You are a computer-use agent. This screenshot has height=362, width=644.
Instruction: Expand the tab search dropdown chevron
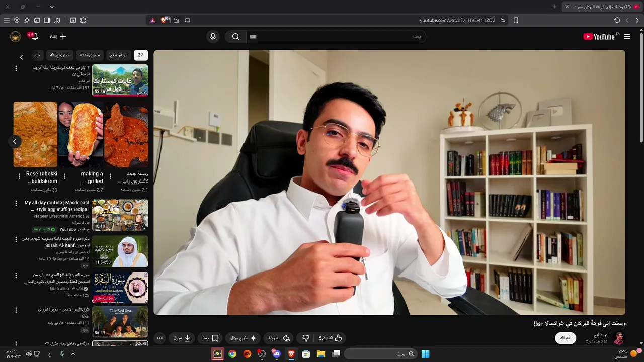tap(52, 7)
